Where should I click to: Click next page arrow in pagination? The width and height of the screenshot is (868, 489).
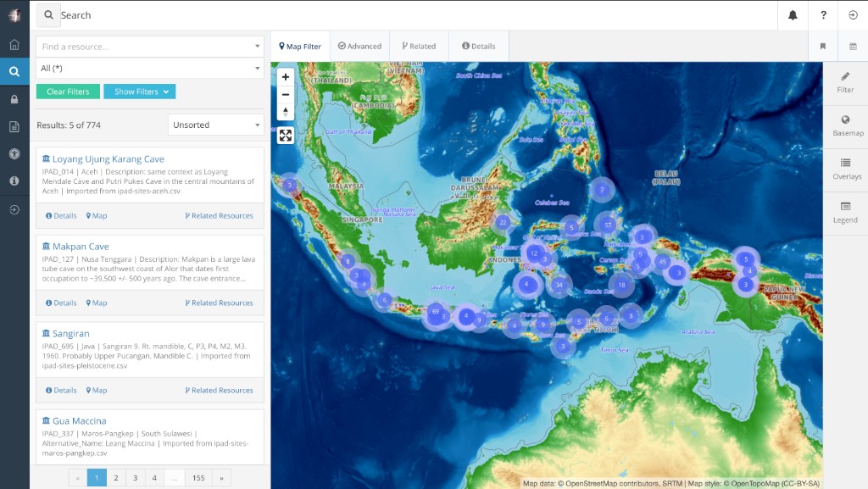[x=221, y=478]
